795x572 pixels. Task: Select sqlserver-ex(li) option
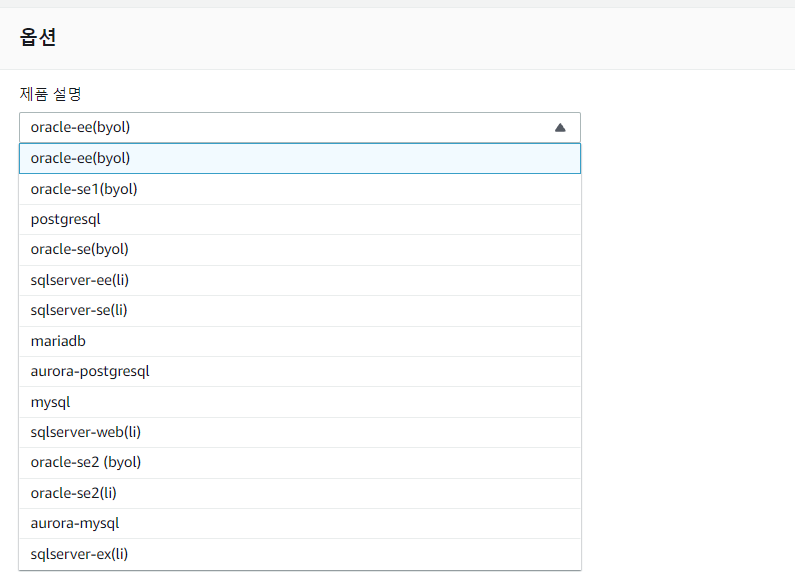[300, 554]
